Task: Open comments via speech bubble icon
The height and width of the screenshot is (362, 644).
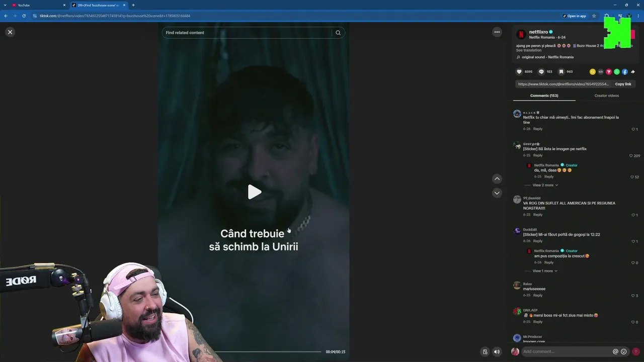Action: click(541, 72)
